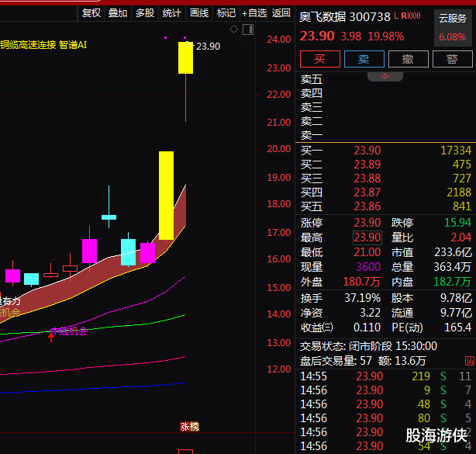Select the 买四 bid price 23.87
This screenshot has width=476, height=454.
pyautogui.click(x=367, y=192)
